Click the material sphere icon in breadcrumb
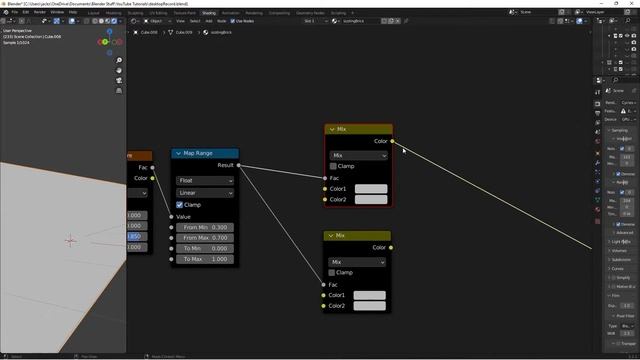This screenshot has width=640, height=360. pyautogui.click(x=206, y=32)
